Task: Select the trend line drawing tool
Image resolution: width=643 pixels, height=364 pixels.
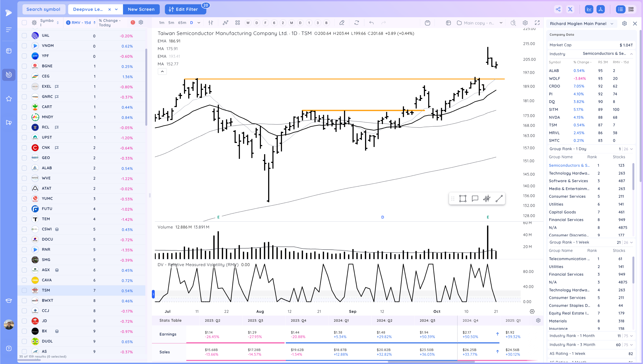Action: tap(499, 199)
